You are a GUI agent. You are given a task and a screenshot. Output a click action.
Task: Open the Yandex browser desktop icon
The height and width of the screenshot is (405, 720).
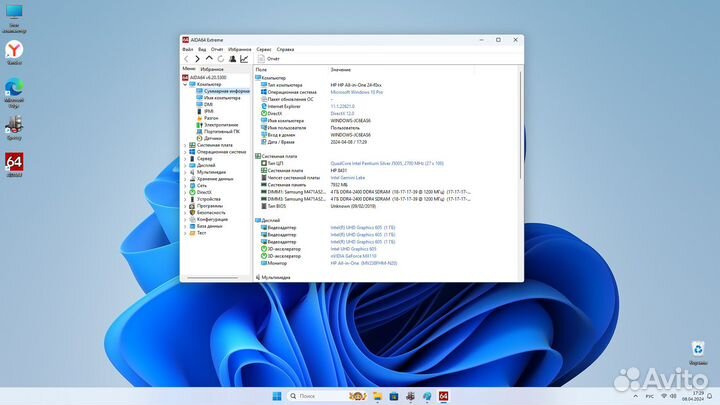coord(14,52)
